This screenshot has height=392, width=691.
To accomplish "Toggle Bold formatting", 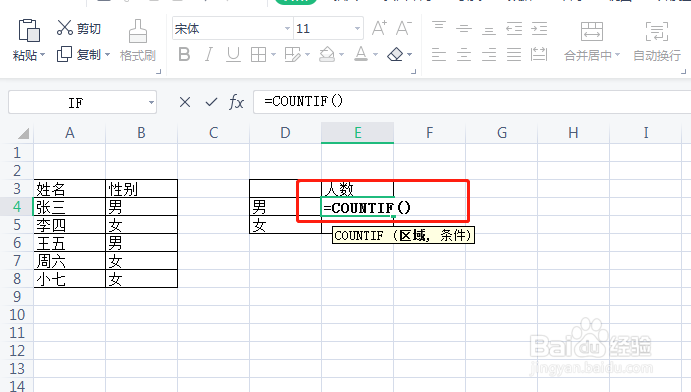I will 184,55.
